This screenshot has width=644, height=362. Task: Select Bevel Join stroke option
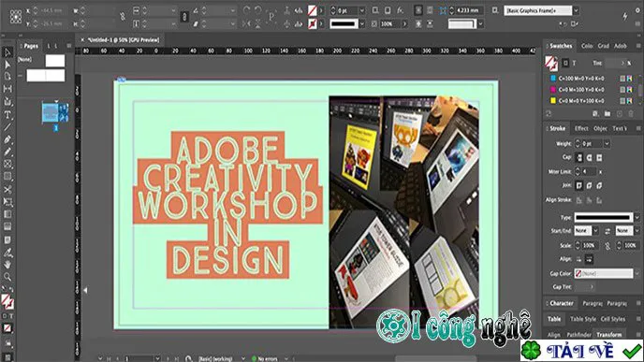coord(599,185)
